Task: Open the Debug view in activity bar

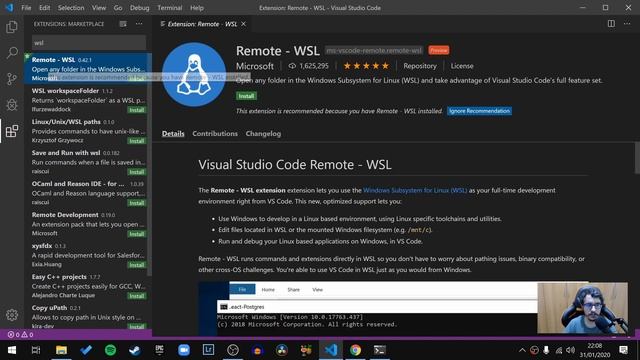Action: [12, 105]
